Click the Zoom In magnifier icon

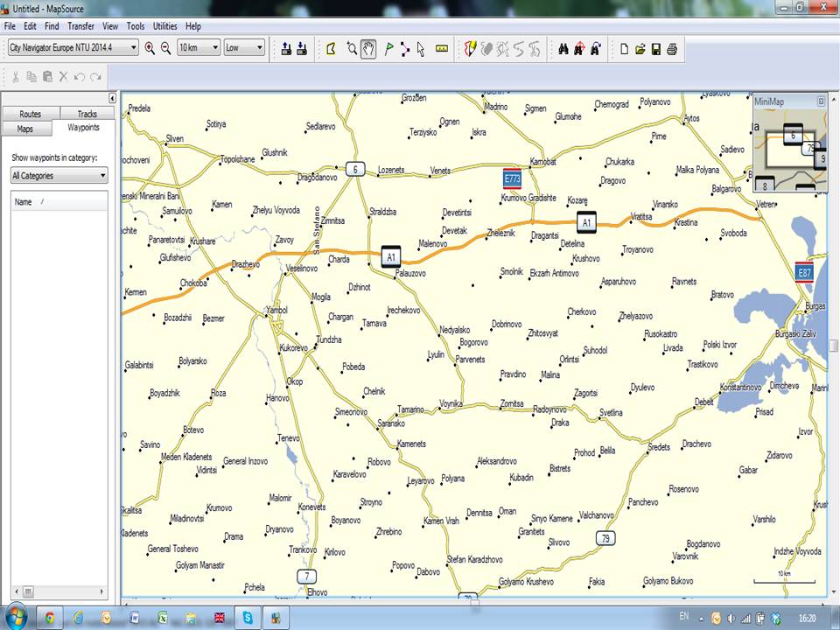[150, 48]
